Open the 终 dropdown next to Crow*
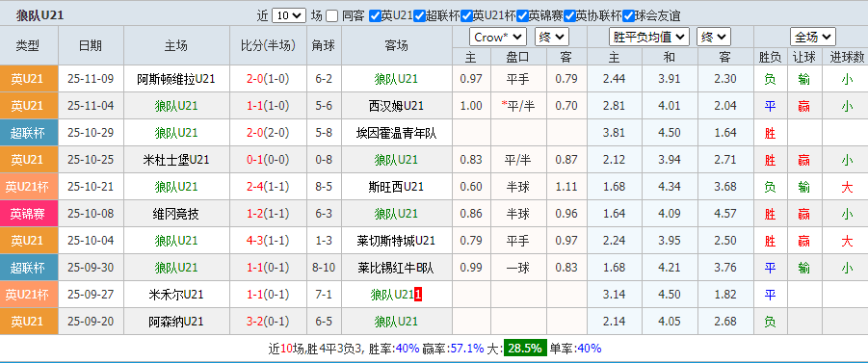Image resolution: width=868 pixels, height=363 pixels. (x=551, y=38)
